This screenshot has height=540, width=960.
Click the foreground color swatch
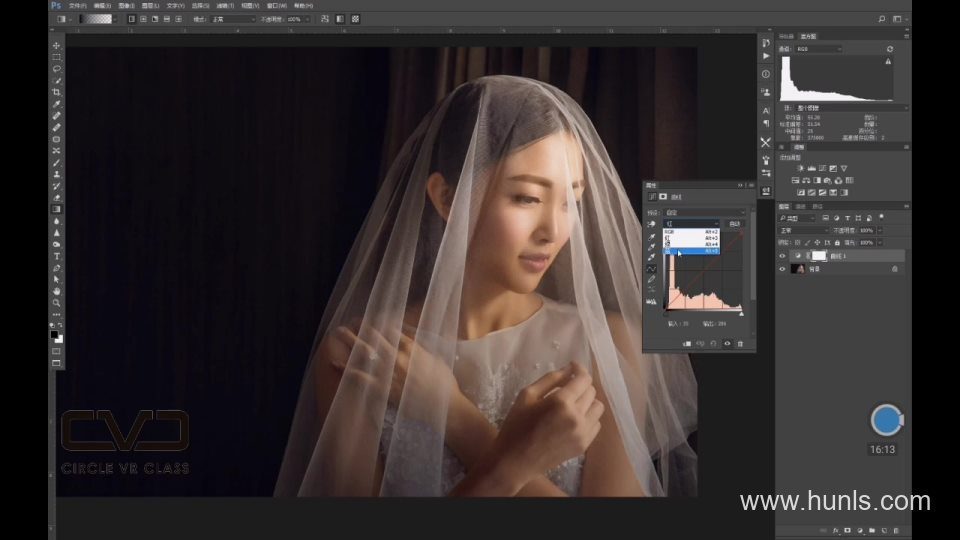click(x=55, y=335)
